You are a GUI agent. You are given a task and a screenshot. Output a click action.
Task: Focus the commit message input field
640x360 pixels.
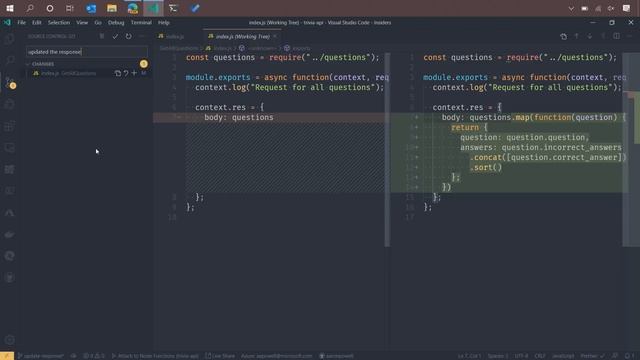(x=87, y=52)
